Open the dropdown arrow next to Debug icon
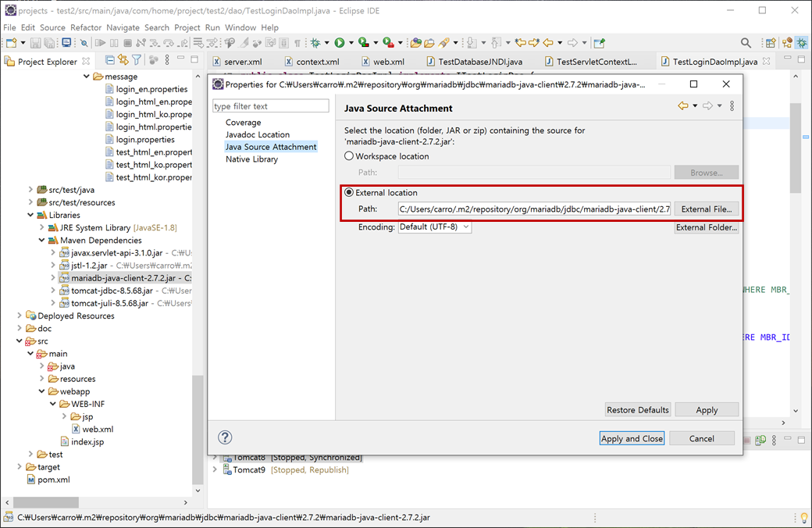812x528 pixels. click(327, 43)
